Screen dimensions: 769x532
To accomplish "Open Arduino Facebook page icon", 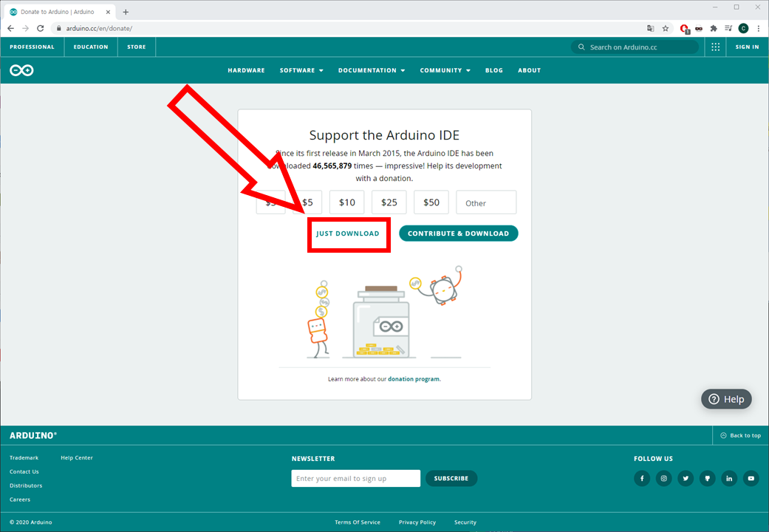I will coord(642,479).
